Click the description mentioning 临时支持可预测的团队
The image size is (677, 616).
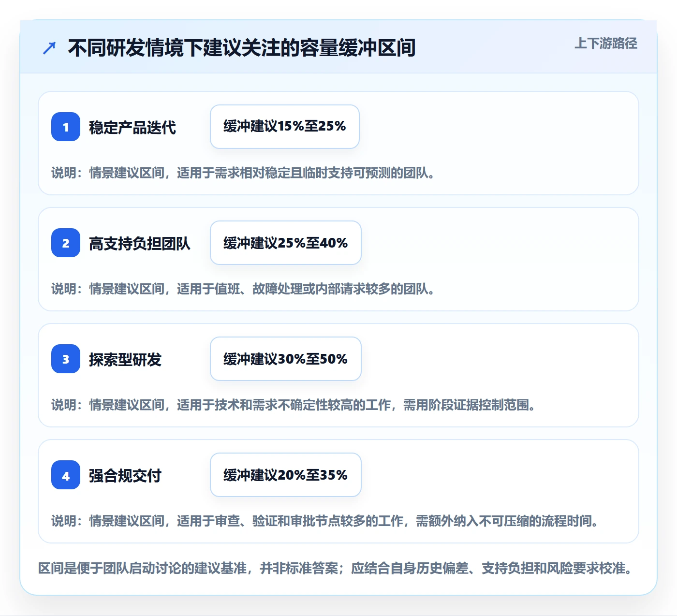coord(243,173)
